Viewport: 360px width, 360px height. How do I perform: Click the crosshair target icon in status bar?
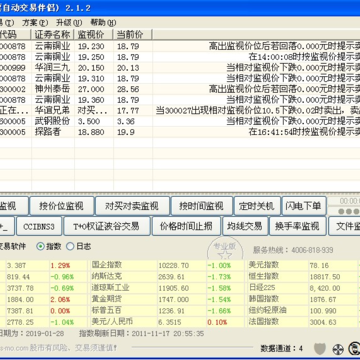coord(338,349)
